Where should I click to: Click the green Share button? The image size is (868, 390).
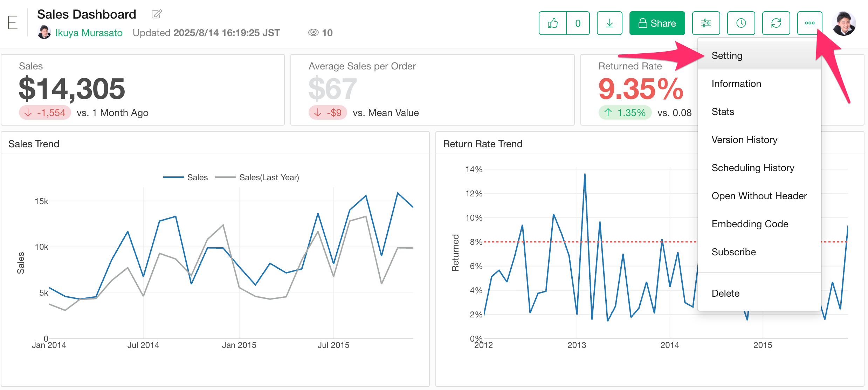(657, 23)
